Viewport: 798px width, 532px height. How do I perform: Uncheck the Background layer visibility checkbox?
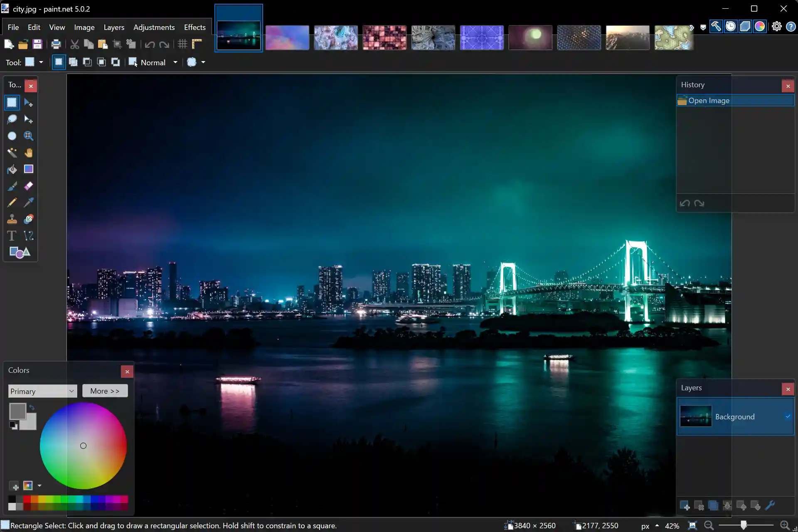[x=788, y=416]
